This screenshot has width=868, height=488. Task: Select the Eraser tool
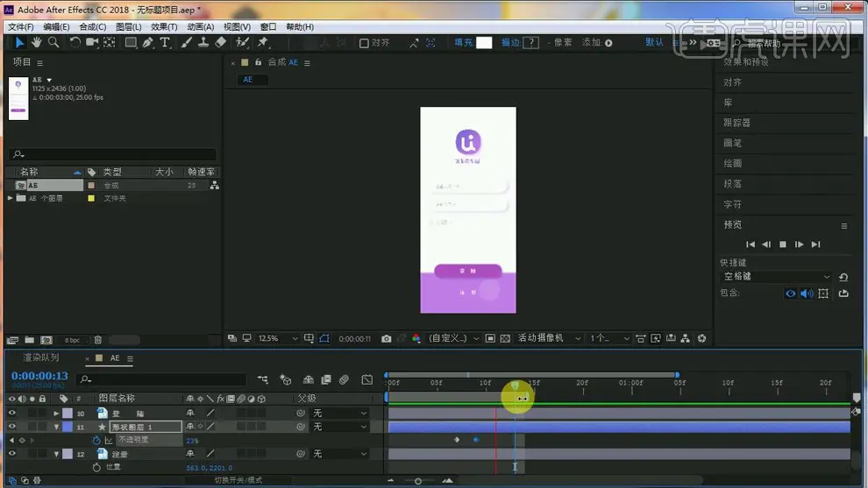[x=220, y=42]
